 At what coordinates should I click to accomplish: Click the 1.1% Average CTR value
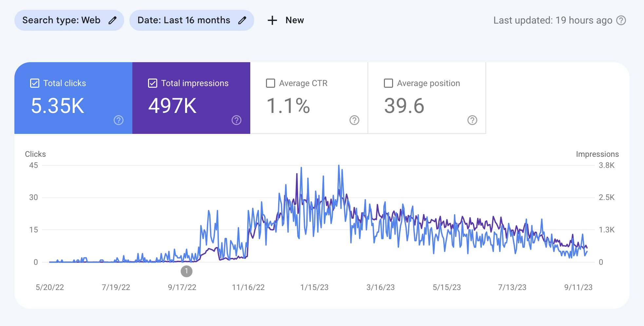tap(288, 106)
